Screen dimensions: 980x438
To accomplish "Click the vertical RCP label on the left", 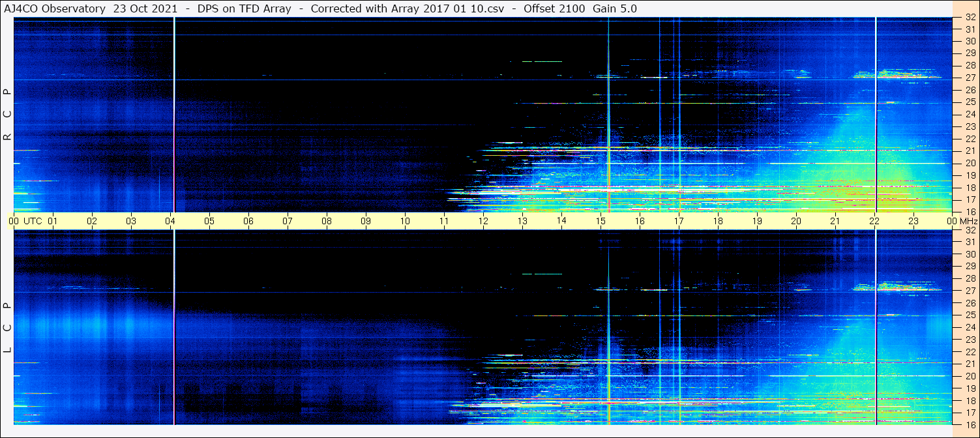I will tap(7, 115).
